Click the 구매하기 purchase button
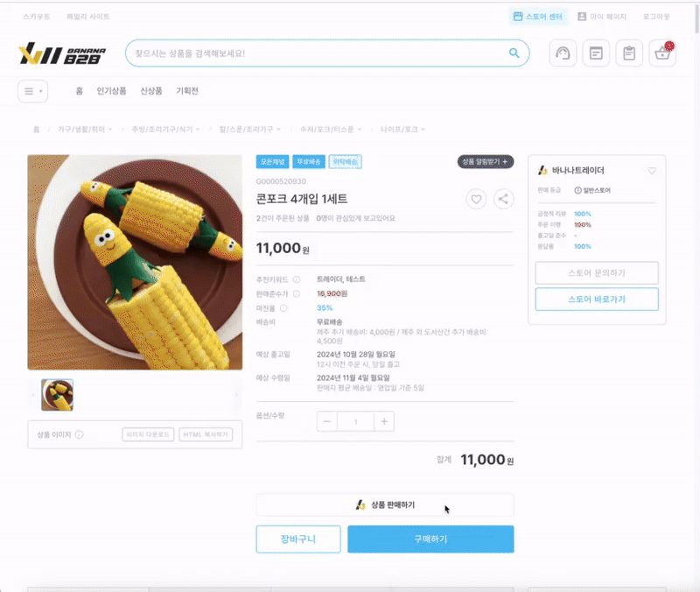 (x=430, y=539)
